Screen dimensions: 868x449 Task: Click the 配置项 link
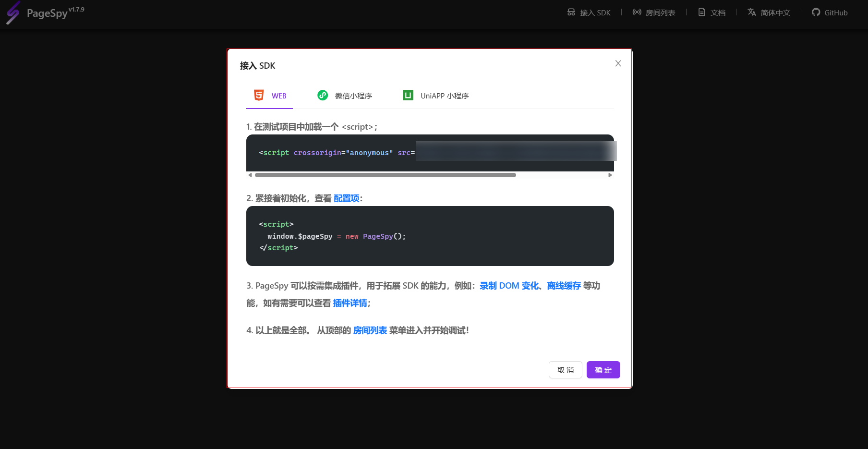[347, 198]
